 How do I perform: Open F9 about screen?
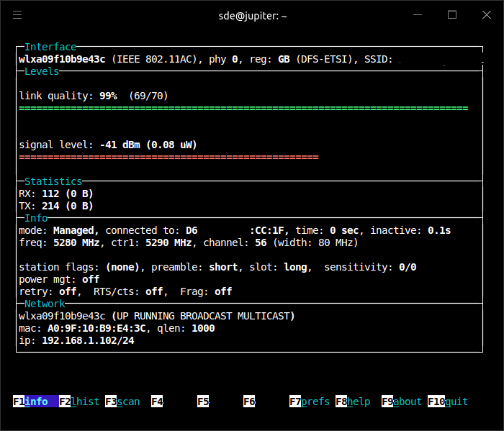[402, 401]
